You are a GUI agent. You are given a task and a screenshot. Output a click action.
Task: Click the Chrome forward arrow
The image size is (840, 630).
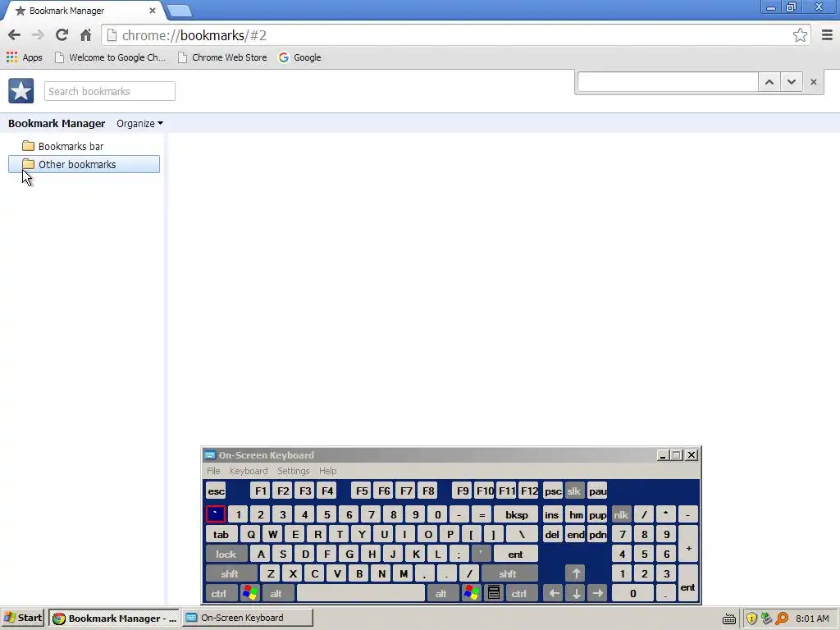(38, 35)
